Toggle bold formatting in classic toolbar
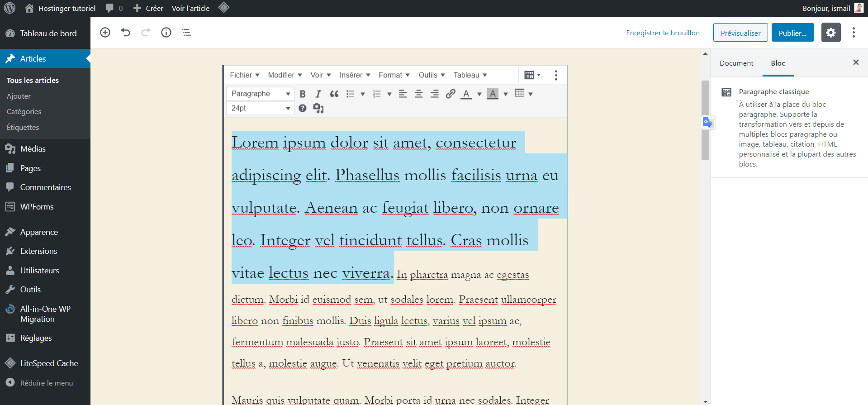The image size is (868, 405). (x=303, y=94)
